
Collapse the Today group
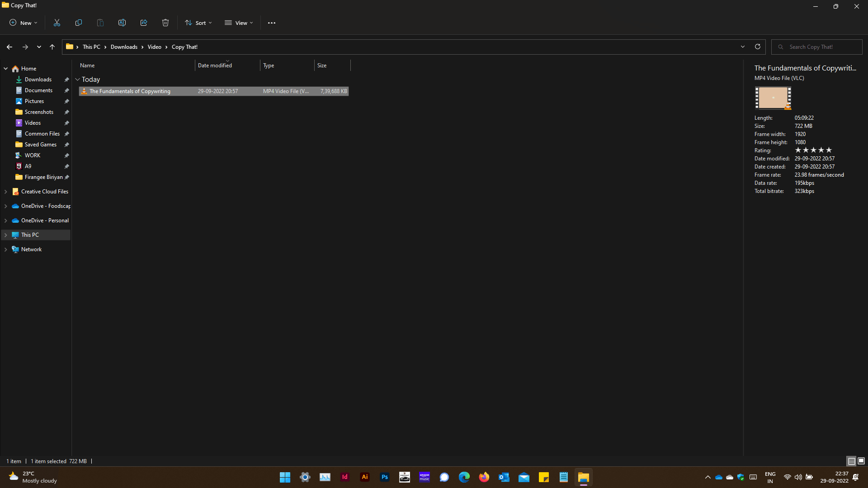tap(78, 80)
